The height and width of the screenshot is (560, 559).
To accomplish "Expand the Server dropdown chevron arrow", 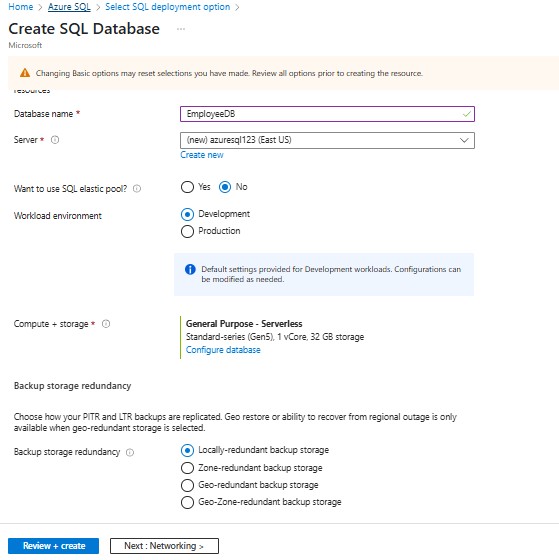I will (464, 140).
